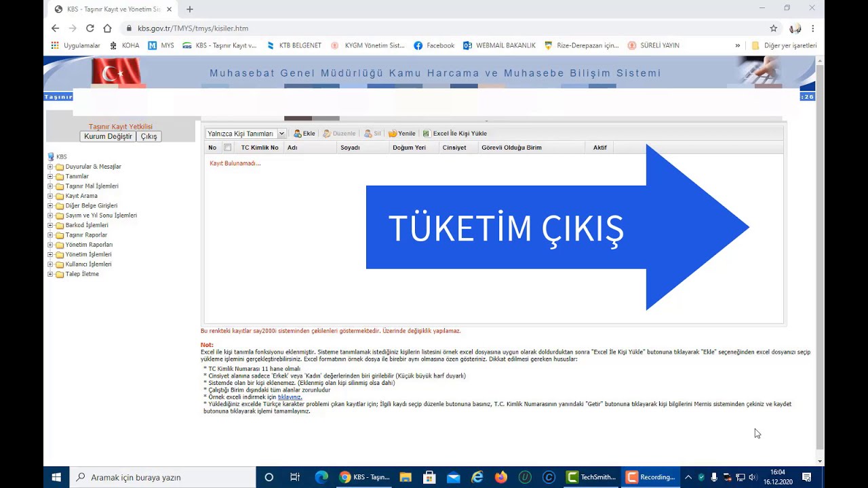Expand the Kayıt Arama tree node
868x488 pixels.
tap(50, 196)
